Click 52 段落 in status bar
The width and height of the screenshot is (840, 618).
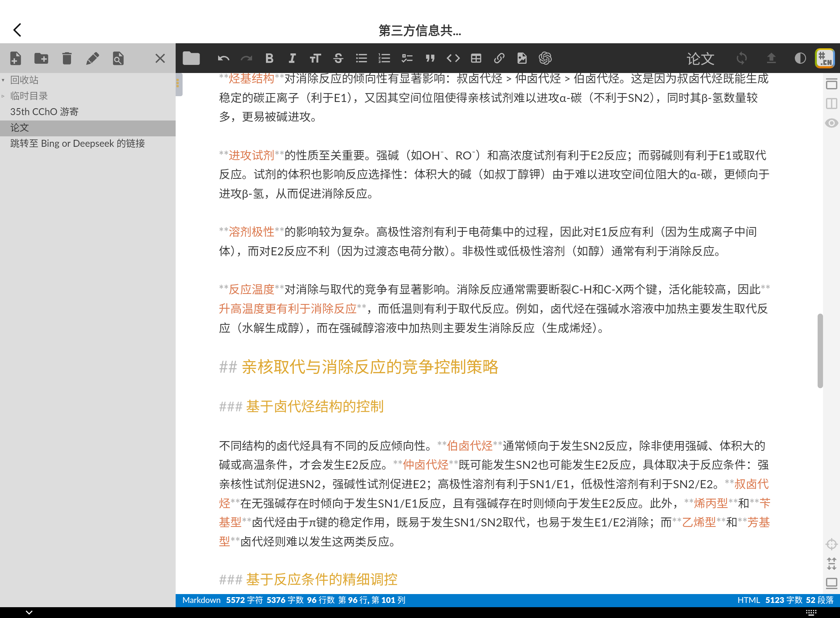point(820,600)
